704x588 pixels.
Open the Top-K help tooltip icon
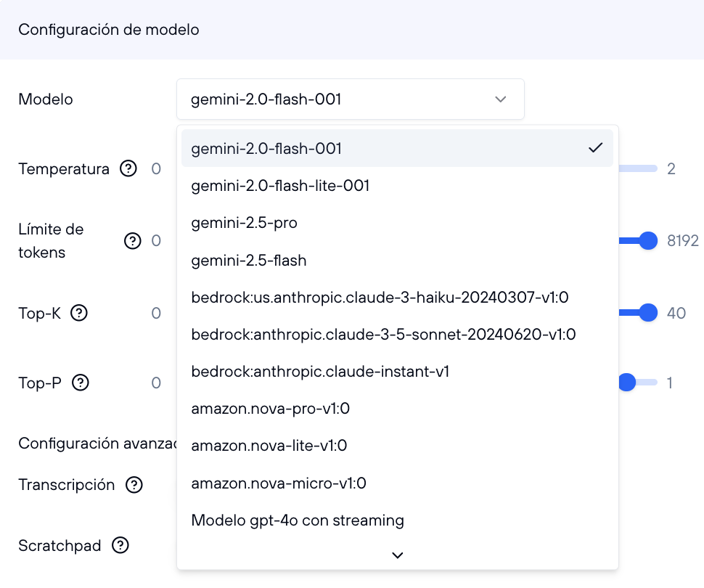tap(79, 313)
